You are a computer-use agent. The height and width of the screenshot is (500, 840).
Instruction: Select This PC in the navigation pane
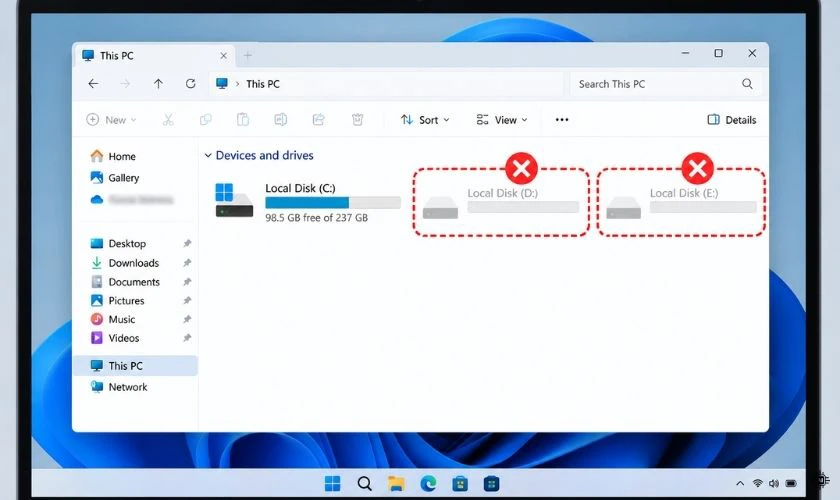135,365
